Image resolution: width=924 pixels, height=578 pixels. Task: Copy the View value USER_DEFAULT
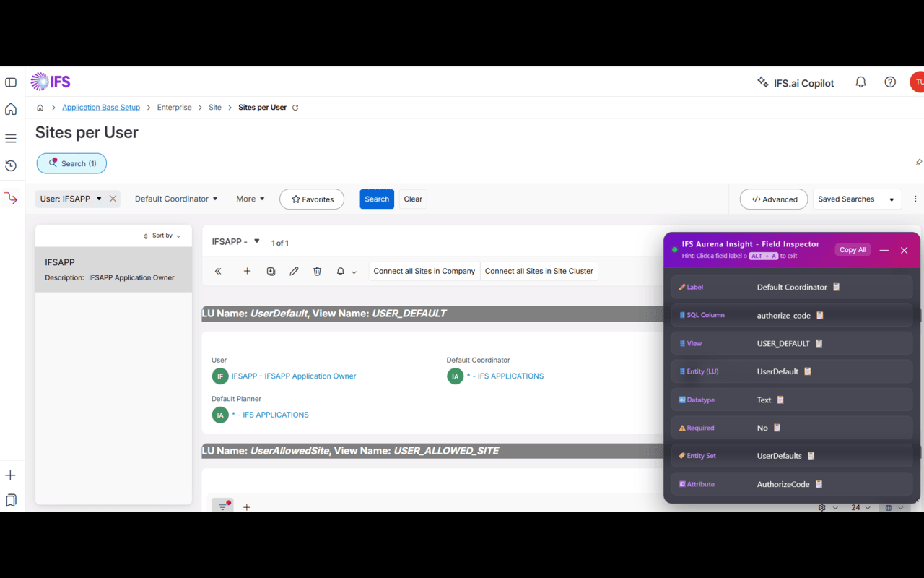(819, 343)
